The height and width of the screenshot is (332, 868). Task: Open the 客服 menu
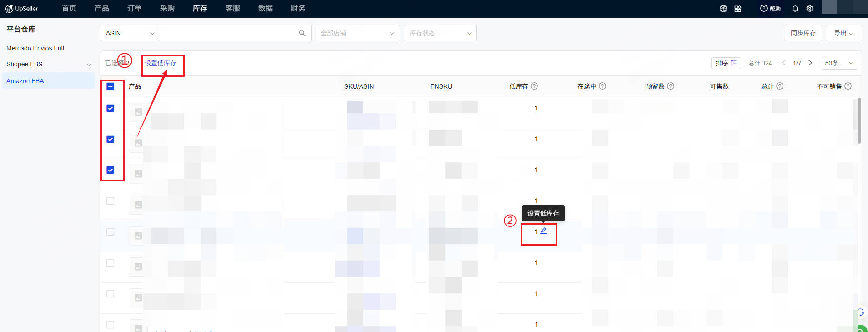233,9
